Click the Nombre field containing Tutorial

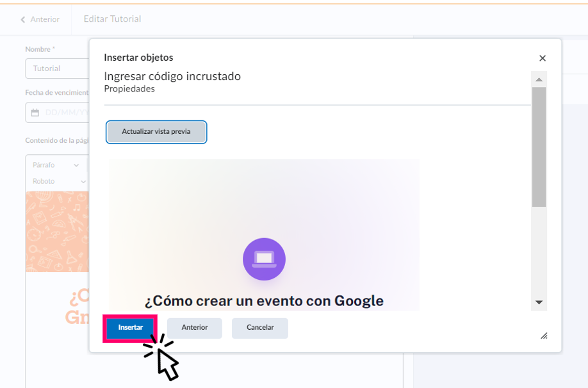pos(56,69)
